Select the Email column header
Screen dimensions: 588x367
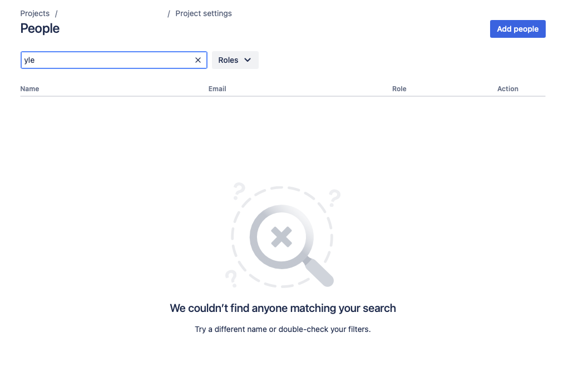[217, 89]
